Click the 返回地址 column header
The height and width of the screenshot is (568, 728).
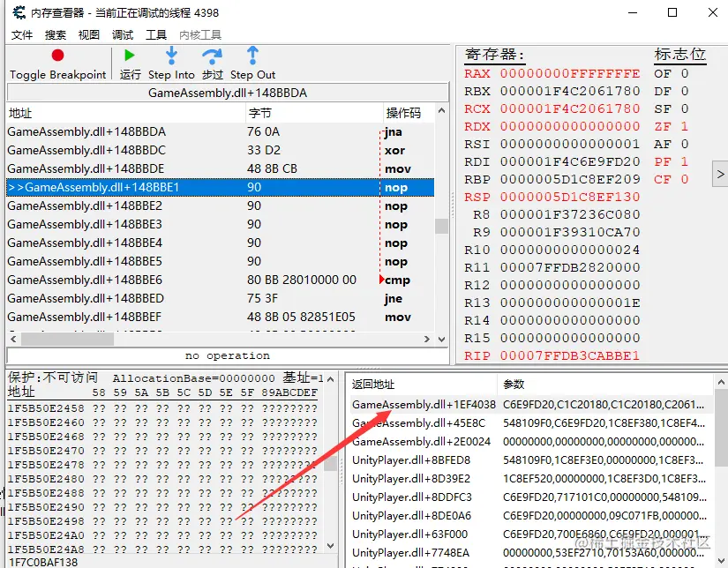click(423, 385)
